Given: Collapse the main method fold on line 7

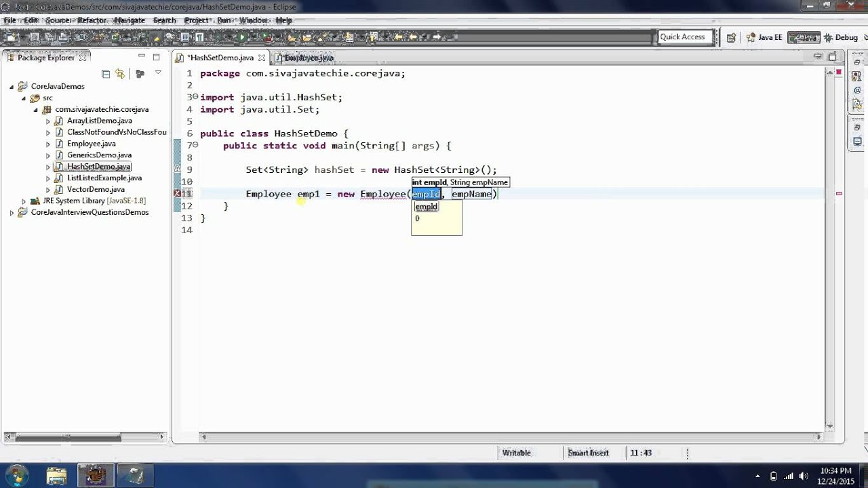Looking at the screenshot, I should point(196,145).
